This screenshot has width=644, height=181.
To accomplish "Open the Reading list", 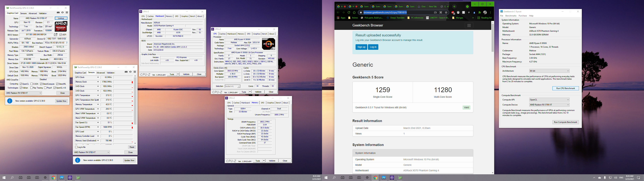I will (484, 18).
